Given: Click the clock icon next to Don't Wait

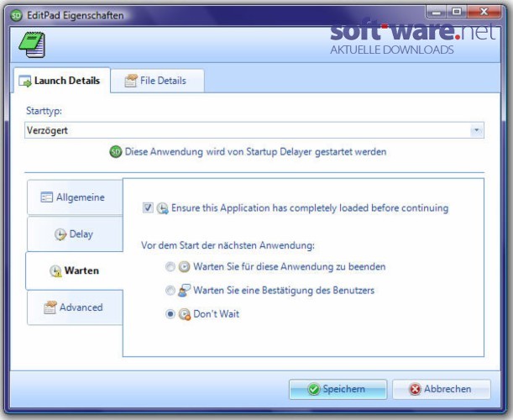Looking at the screenshot, I should tap(185, 314).
